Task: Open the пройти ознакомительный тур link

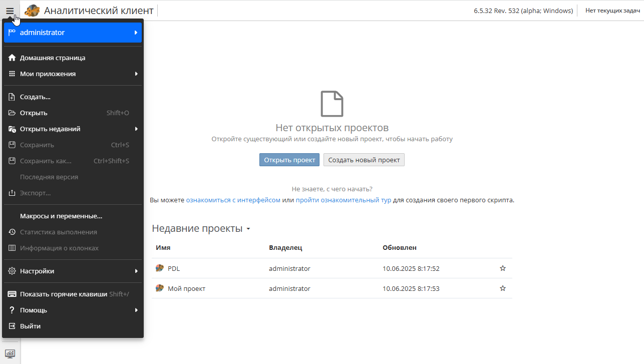Action: [344, 200]
